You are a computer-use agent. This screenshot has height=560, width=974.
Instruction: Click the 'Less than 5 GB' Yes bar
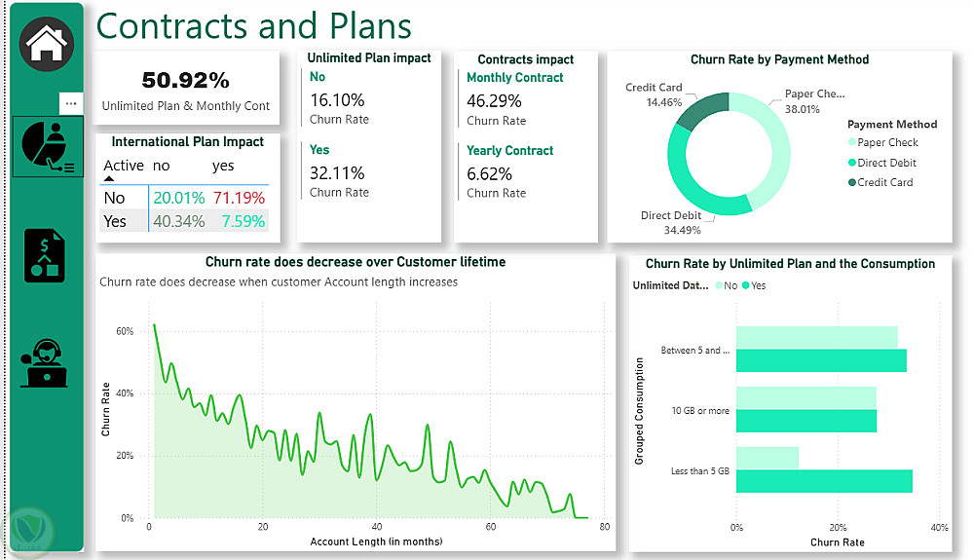[x=824, y=480]
